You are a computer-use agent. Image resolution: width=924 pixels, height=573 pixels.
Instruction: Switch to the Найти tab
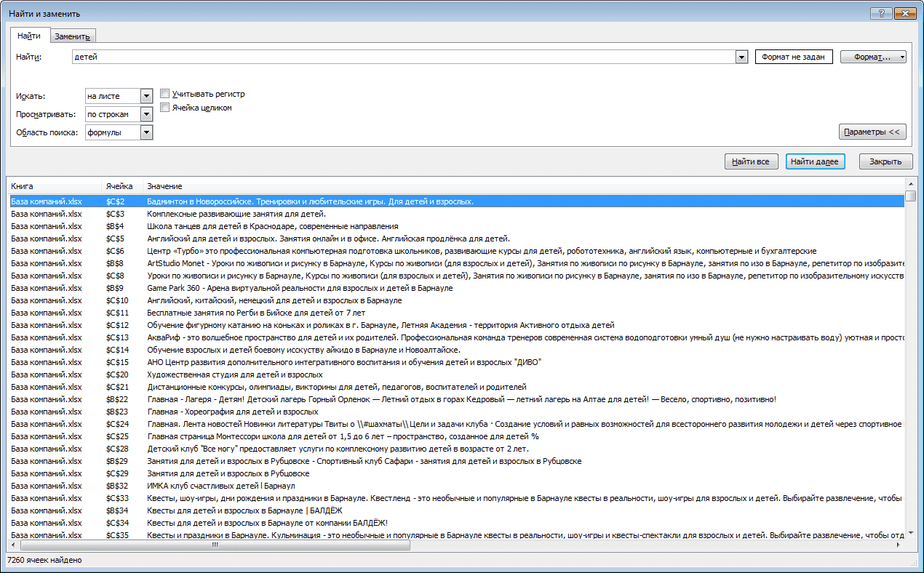click(x=29, y=36)
